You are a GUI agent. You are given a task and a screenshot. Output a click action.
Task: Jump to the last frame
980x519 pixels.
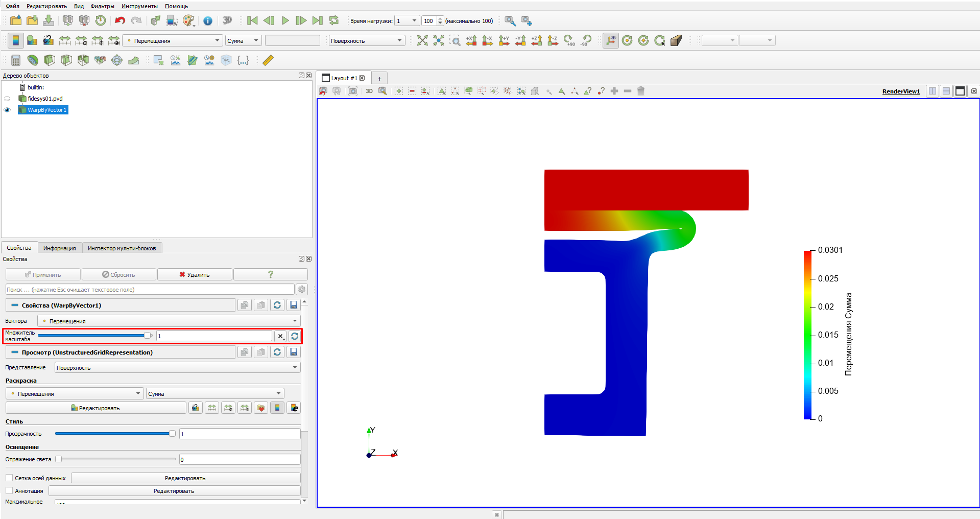tap(318, 20)
